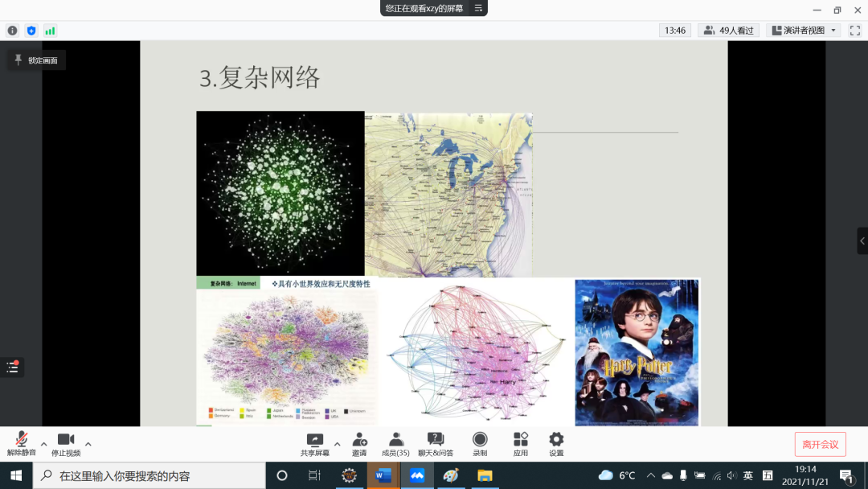This screenshot has height=489, width=868.
Task: Open Members list (成员 35)
Action: 396,443
